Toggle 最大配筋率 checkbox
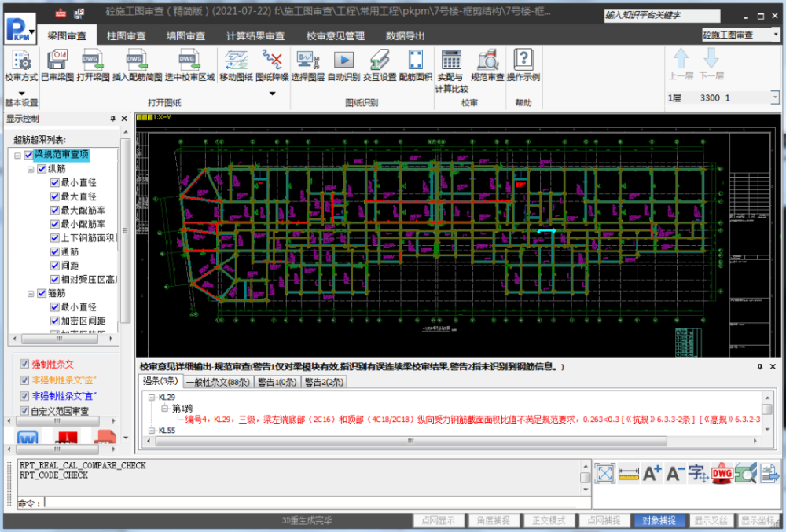The image size is (786, 532). pos(55,211)
